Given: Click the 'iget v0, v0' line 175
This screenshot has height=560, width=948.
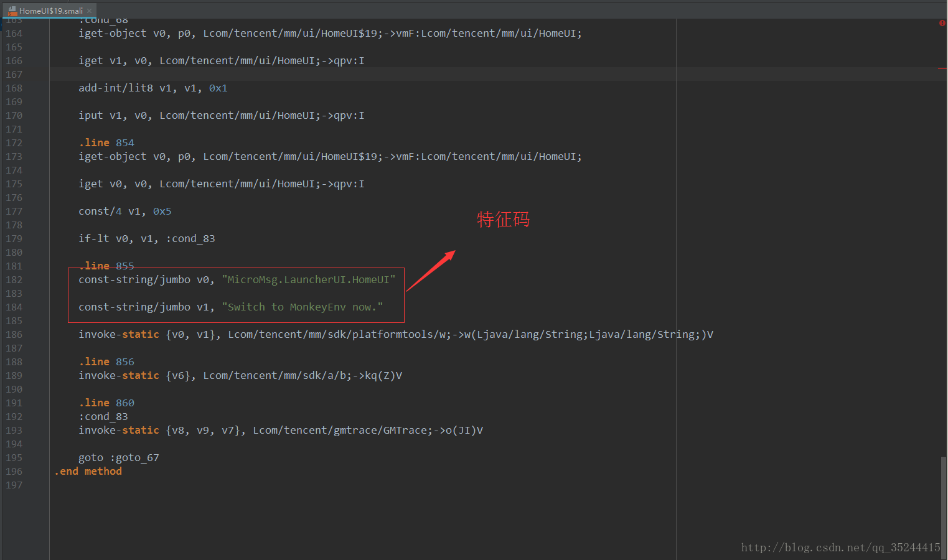Looking at the screenshot, I should (x=221, y=184).
